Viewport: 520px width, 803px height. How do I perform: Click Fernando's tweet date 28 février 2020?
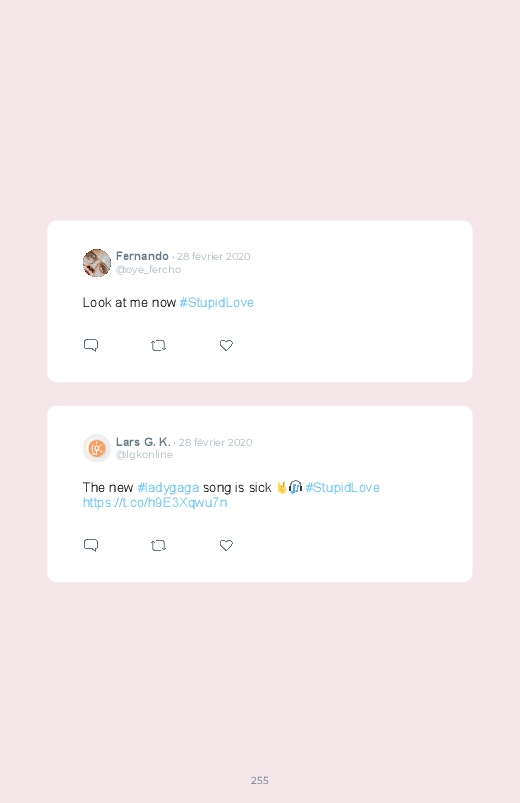[x=214, y=257]
